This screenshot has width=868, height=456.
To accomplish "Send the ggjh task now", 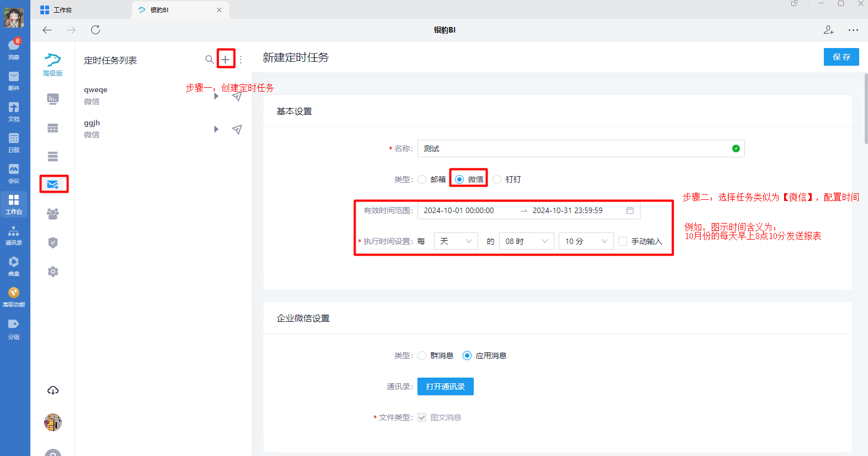I will (237, 129).
